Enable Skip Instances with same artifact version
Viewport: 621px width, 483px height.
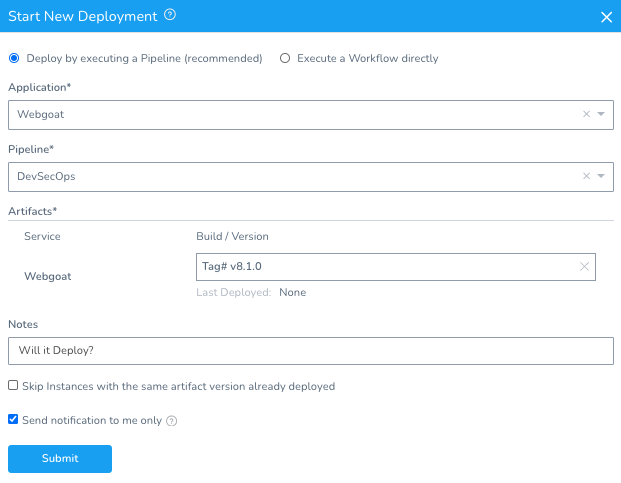(x=13, y=385)
